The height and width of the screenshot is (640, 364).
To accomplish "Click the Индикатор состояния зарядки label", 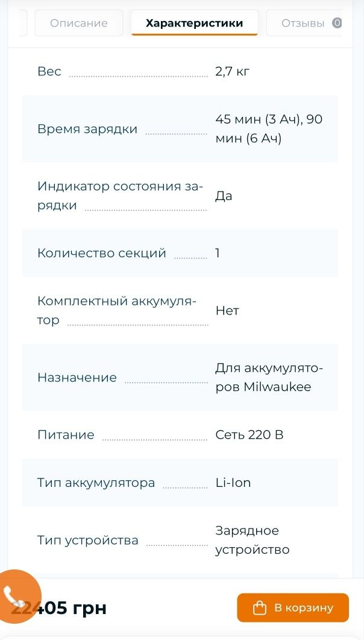I will [120, 195].
